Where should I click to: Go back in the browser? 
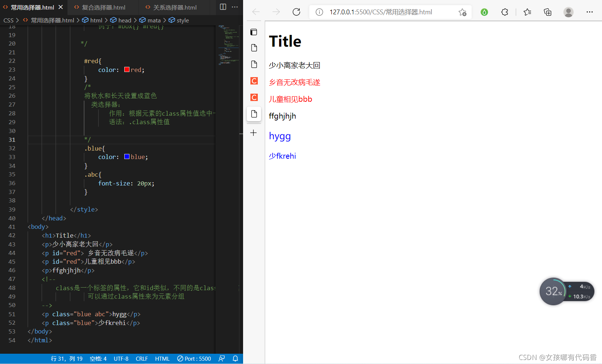tap(256, 12)
